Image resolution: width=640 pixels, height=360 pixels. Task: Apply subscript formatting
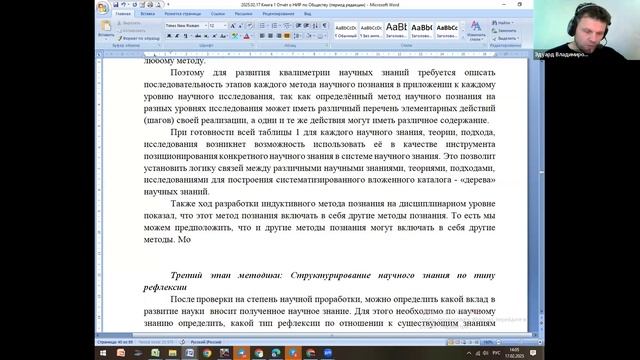(x=206, y=36)
